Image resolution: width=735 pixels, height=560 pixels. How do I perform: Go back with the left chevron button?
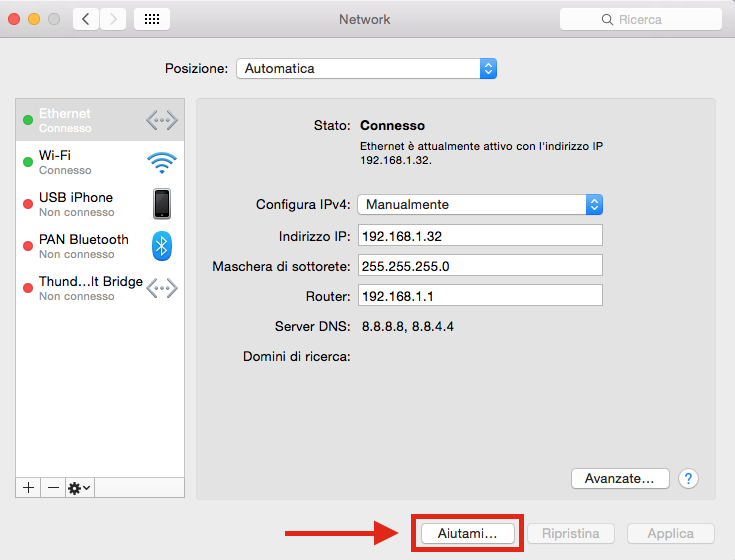click(x=86, y=19)
